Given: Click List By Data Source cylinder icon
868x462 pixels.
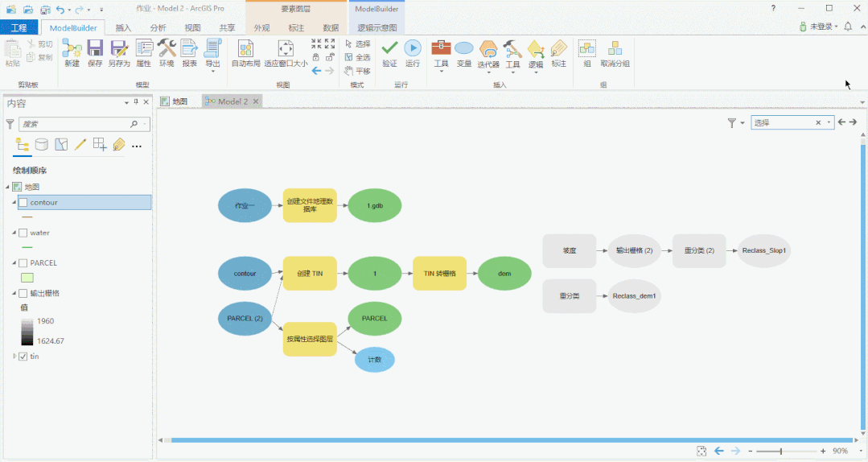Looking at the screenshot, I should [x=42, y=145].
